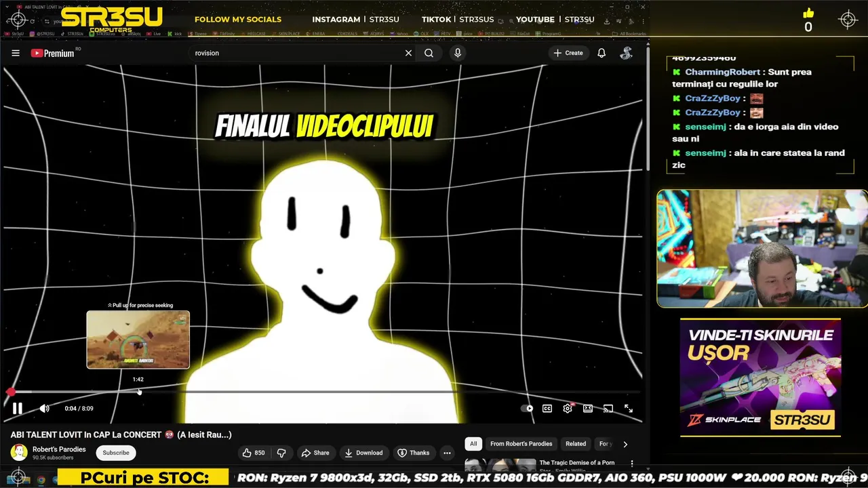Seek video on the progress bar

(324, 392)
